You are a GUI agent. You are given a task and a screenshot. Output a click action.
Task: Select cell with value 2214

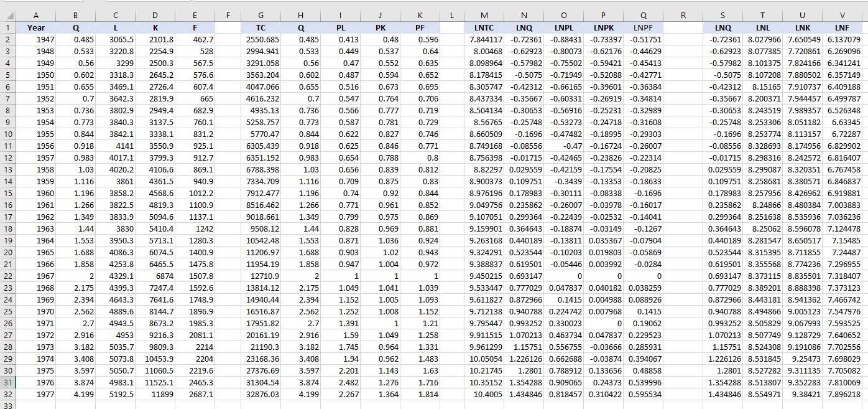point(195,347)
